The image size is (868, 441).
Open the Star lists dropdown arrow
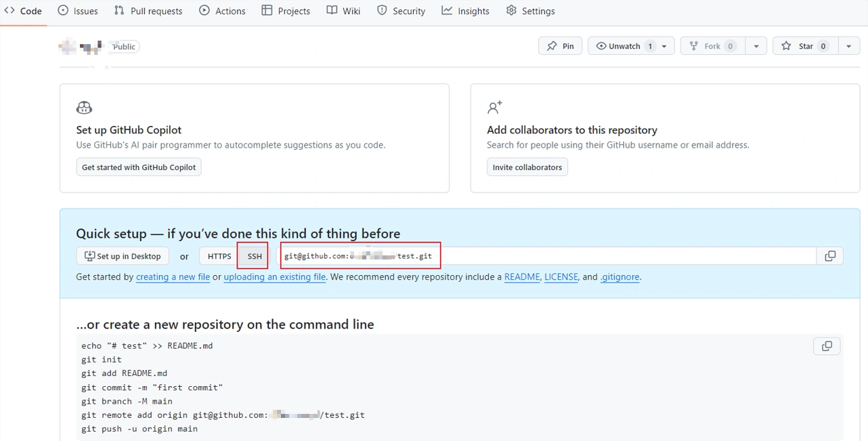click(849, 46)
